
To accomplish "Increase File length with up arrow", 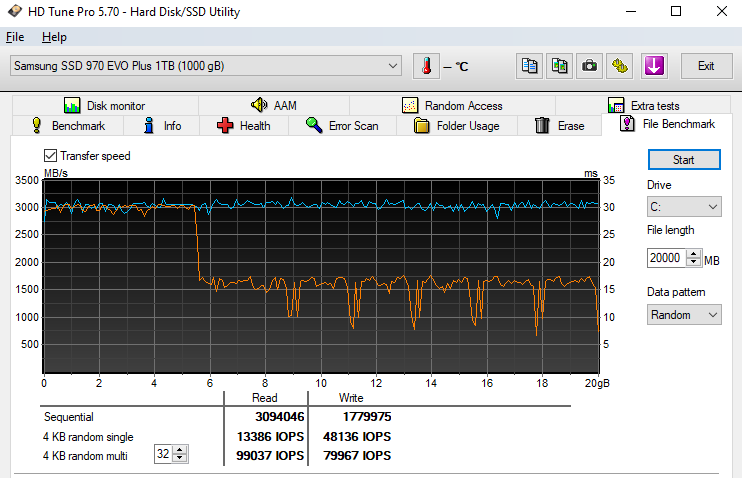I will [694, 254].
